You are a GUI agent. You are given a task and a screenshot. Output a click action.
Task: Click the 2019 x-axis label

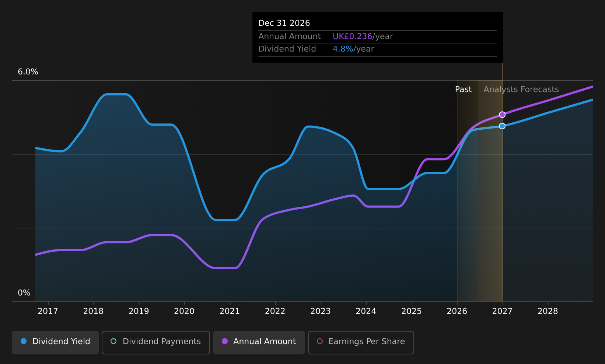pyautogui.click(x=139, y=311)
